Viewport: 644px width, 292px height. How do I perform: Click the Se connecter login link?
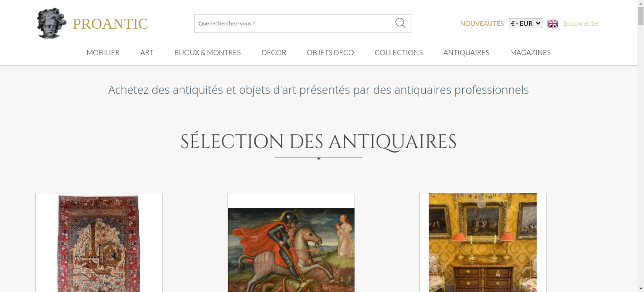pos(581,23)
